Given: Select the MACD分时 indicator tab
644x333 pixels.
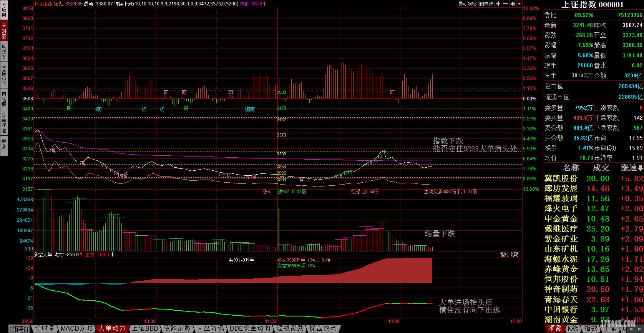Looking at the screenshot, I should (76, 328).
